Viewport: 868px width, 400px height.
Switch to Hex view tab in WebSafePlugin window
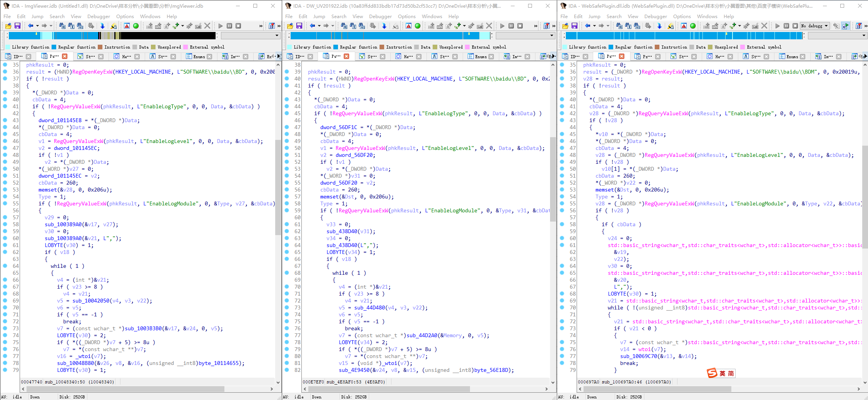[719, 57]
